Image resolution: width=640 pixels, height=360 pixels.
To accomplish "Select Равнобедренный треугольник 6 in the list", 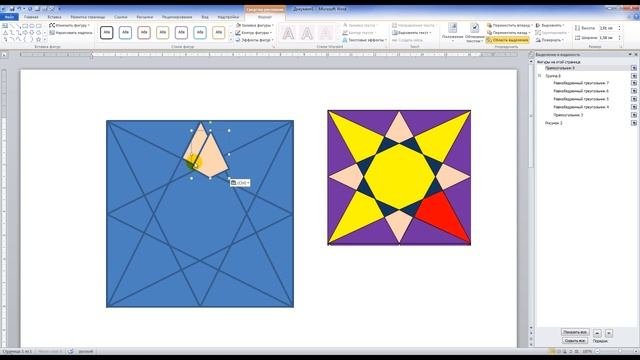I will pyautogui.click(x=581, y=91).
